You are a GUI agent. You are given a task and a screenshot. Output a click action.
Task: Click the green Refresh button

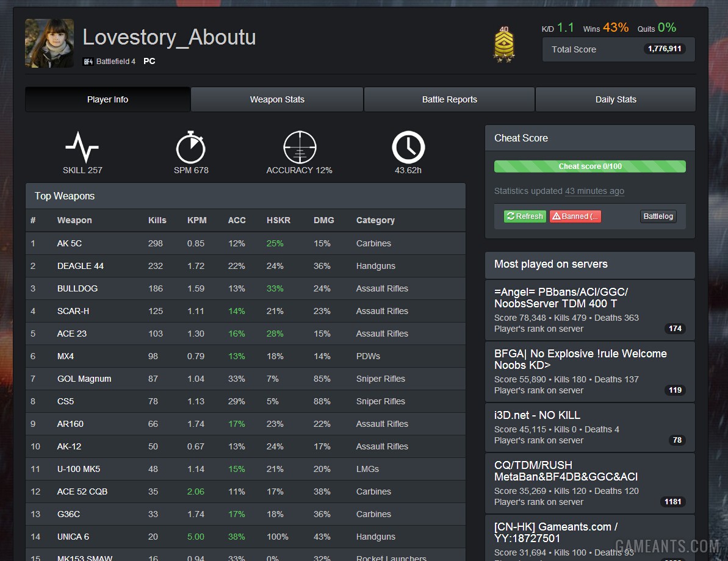(525, 216)
